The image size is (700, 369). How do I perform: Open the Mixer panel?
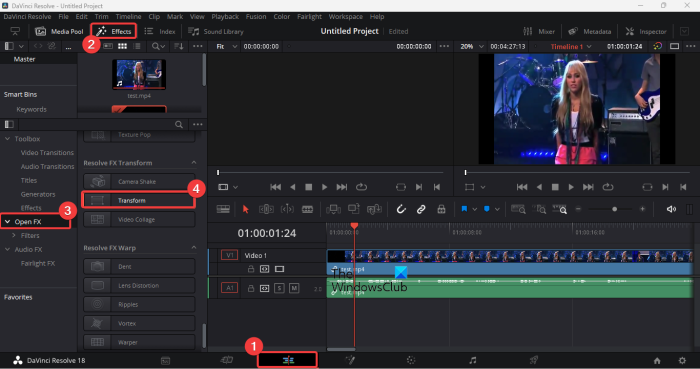[x=539, y=31]
